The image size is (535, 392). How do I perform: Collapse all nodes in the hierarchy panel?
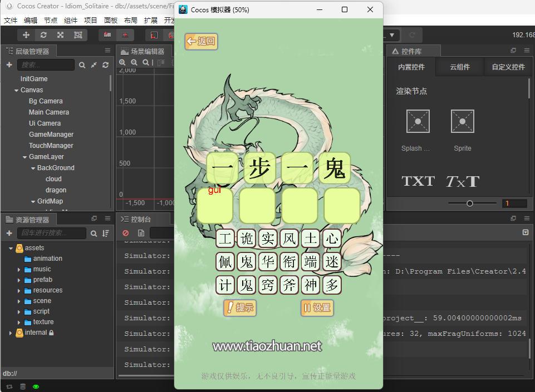pyautogui.click(x=94, y=65)
